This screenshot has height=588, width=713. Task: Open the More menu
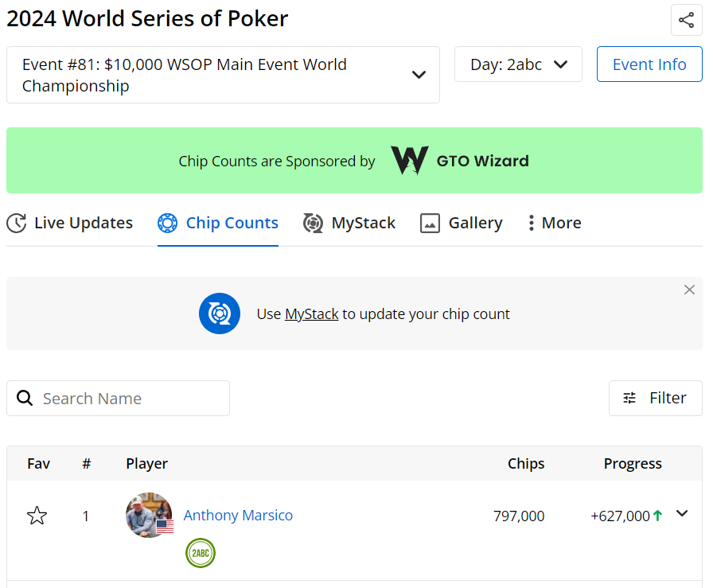(554, 223)
